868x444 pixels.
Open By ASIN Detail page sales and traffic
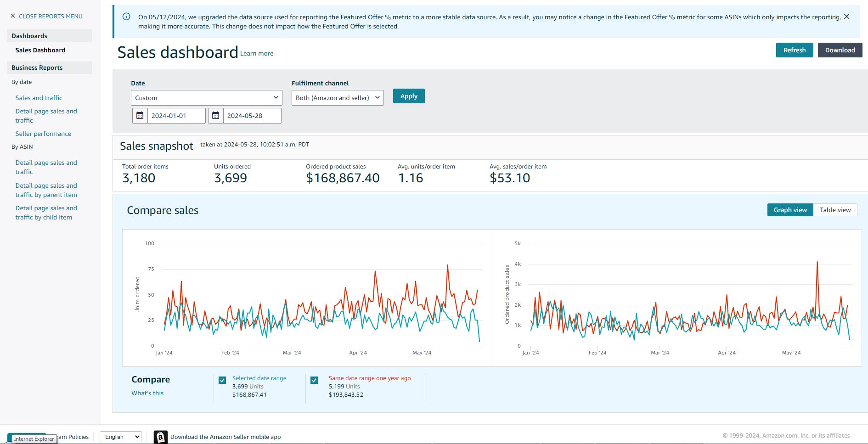pyautogui.click(x=46, y=167)
